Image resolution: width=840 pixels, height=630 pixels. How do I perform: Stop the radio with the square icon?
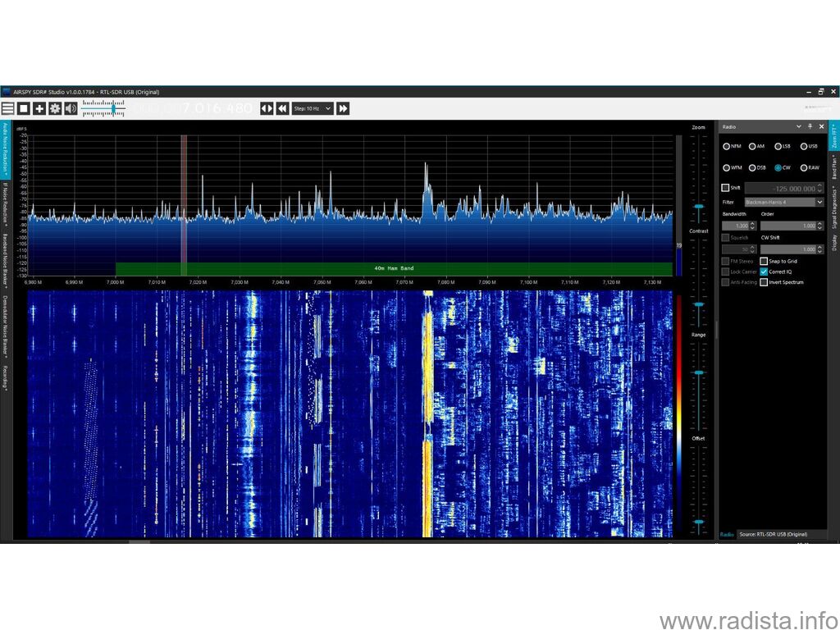pyautogui.click(x=24, y=109)
